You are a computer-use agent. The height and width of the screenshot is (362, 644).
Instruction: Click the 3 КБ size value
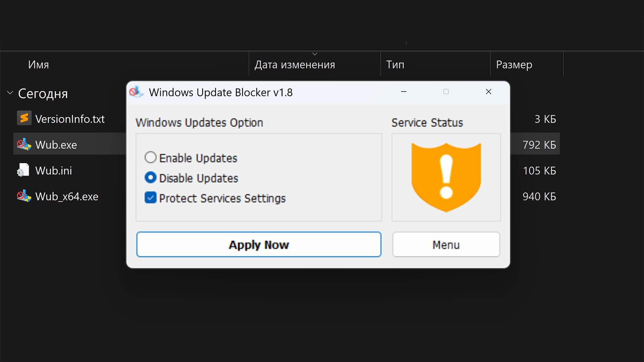click(545, 119)
